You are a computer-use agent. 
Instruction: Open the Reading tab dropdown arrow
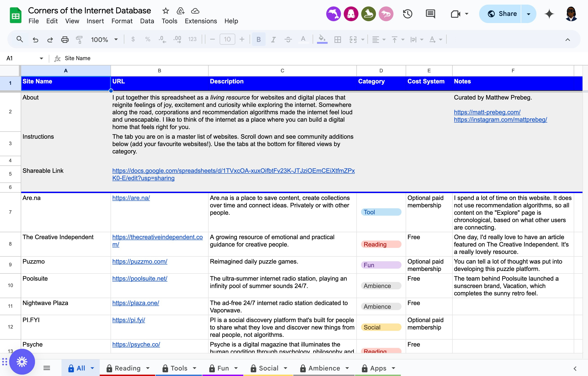148,368
